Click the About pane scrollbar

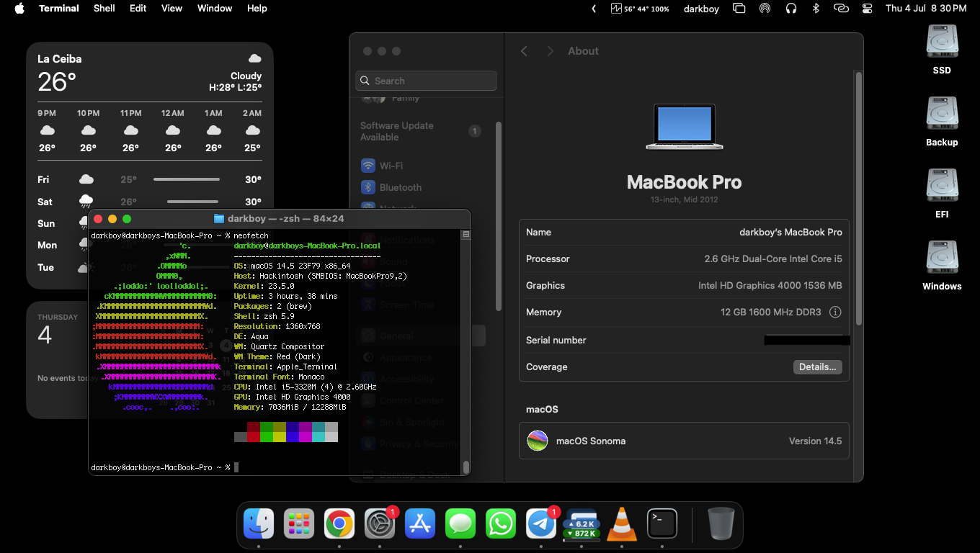[858, 198]
